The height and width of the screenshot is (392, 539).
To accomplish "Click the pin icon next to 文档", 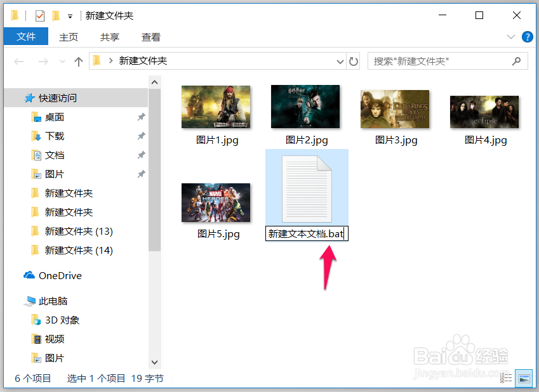I will pyautogui.click(x=141, y=155).
